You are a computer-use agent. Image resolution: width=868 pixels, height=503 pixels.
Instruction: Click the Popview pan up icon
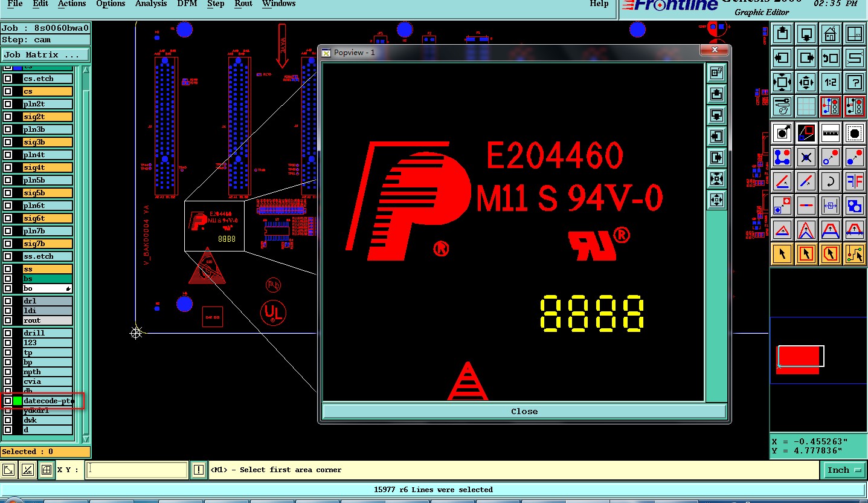pyautogui.click(x=716, y=94)
